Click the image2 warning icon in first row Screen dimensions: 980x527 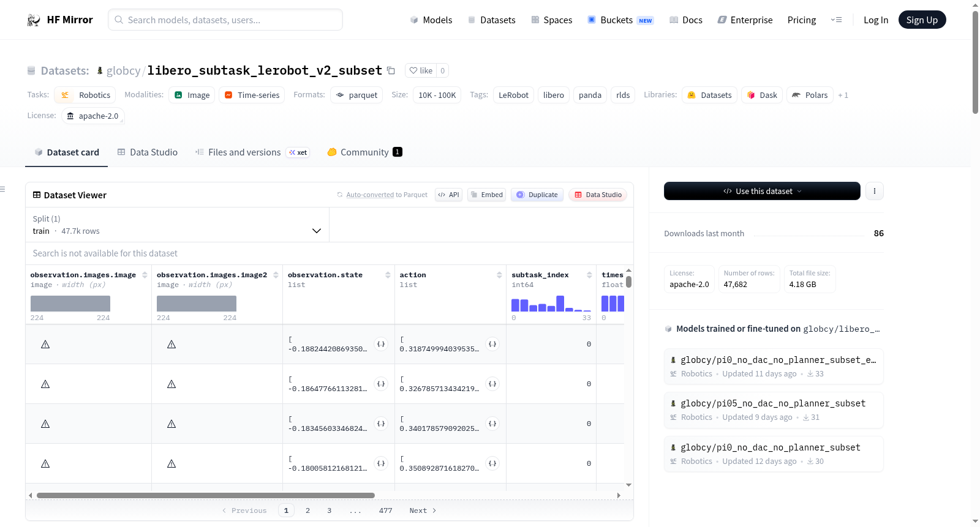pos(171,345)
